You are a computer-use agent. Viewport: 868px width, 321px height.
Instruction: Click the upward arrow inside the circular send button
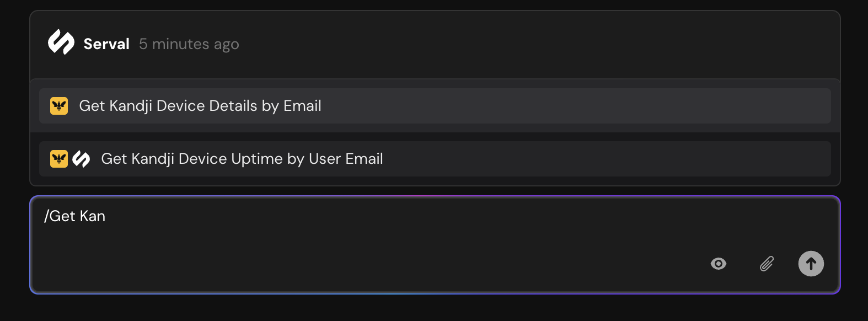point(811,264)
